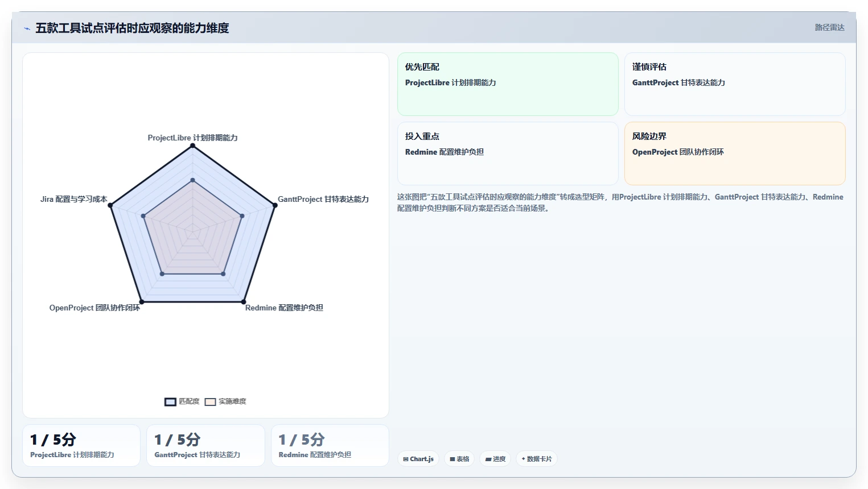Click the outer radar point at OpenProject vertex
This screenshot has width=868, height=489.
click(x=142, y=302)
